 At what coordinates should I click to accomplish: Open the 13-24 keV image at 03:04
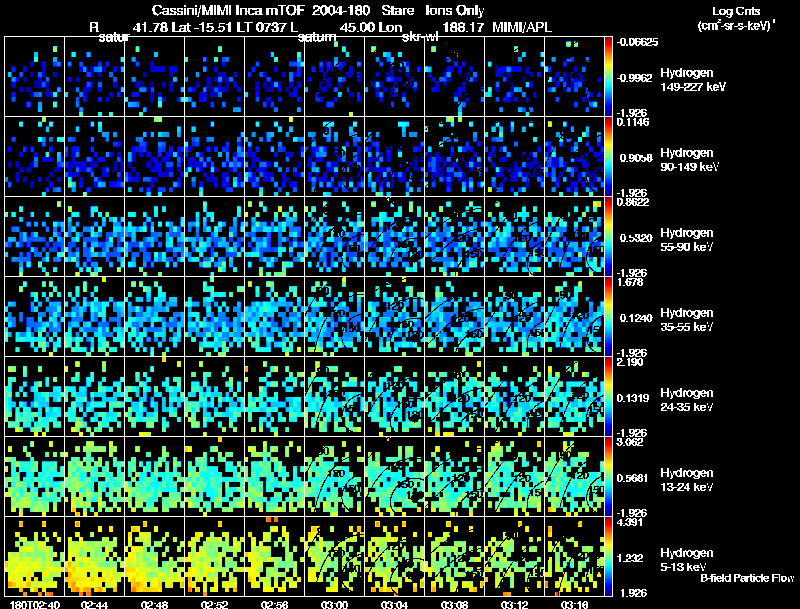[394, 476]
